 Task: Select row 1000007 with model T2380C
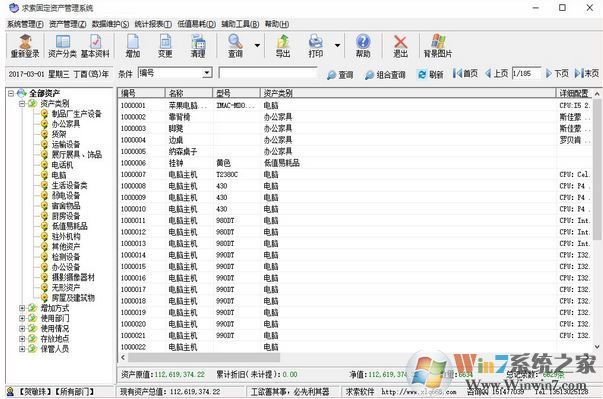(356, 175)
